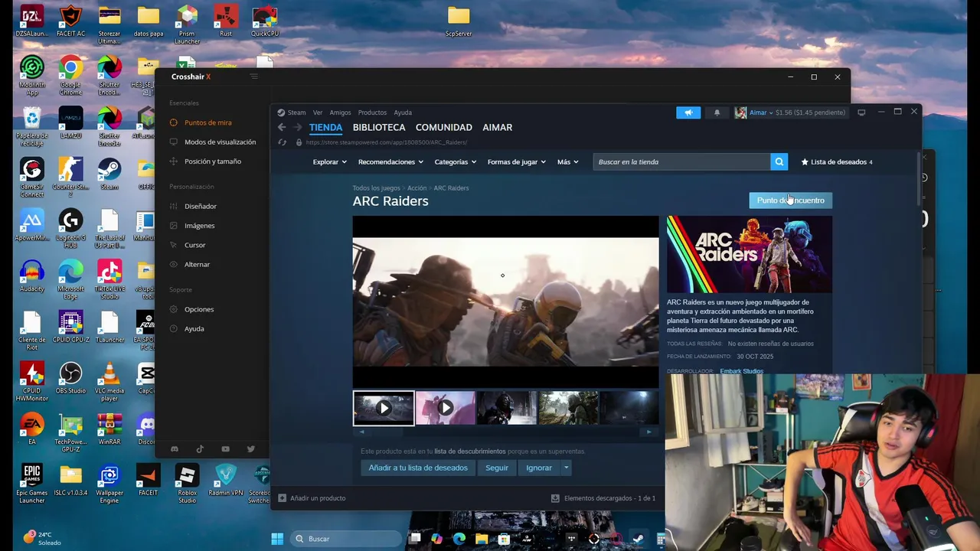This screenshot has height=551, width=980.
Task: Select Epic Games Launcher desktop icon
Action: pos(31,482)
